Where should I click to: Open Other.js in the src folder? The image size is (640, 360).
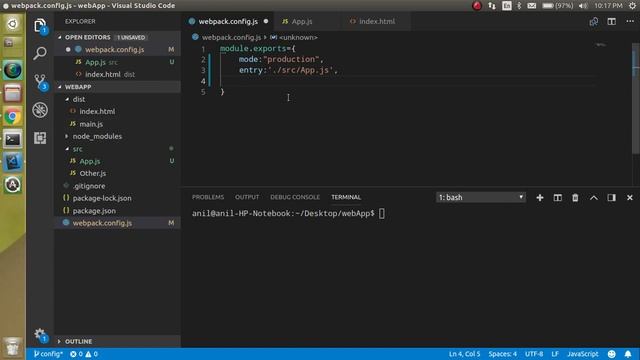(x=93, y=173)
